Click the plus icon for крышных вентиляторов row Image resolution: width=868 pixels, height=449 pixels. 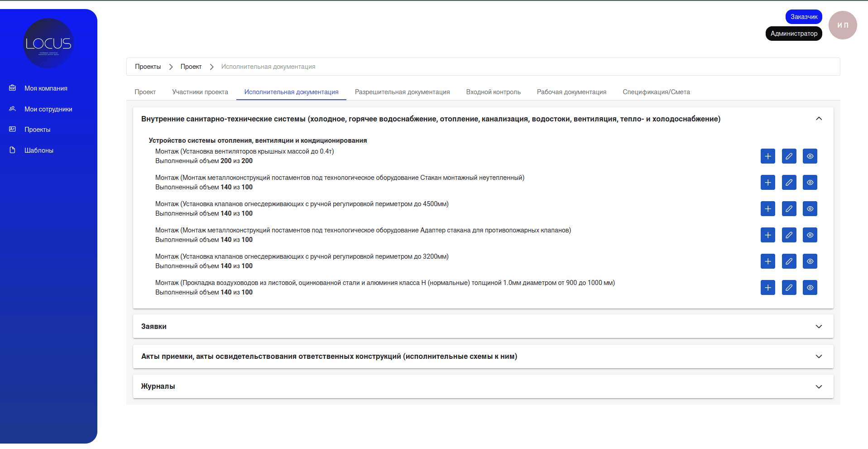click(x=767, y=156)
